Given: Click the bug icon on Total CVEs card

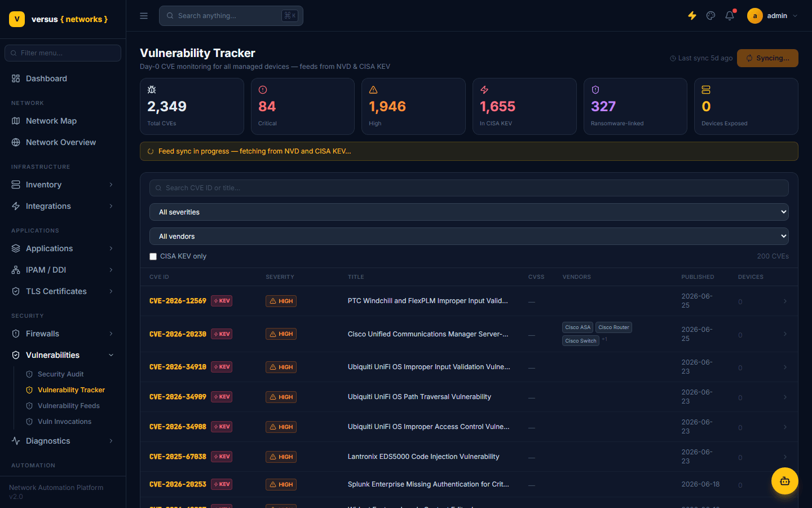Looking at the screenshot, I should [x=152, y=90].
